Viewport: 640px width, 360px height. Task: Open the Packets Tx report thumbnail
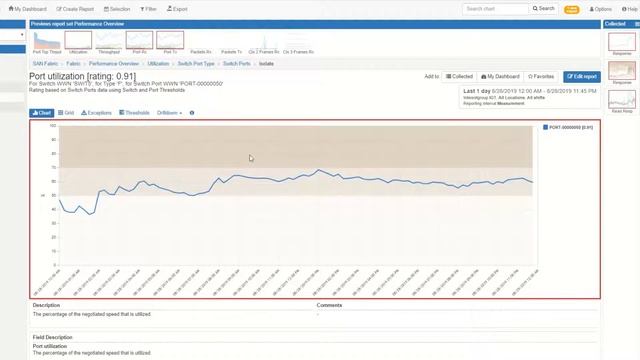pos(231,42)
